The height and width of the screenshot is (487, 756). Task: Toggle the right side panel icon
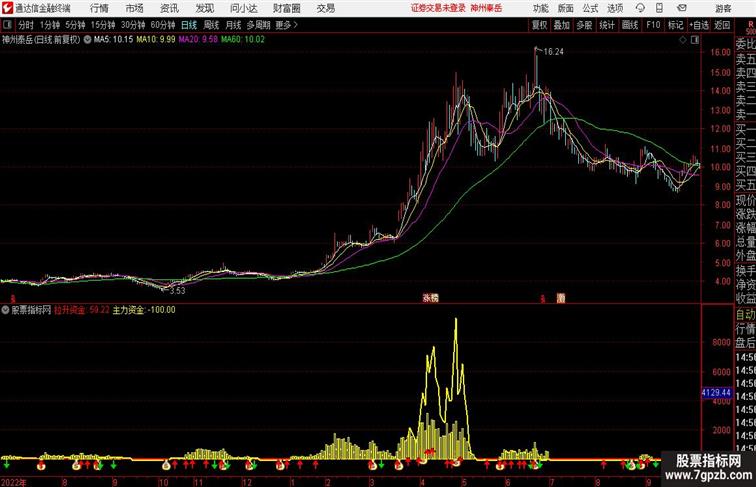click(695, 40)
